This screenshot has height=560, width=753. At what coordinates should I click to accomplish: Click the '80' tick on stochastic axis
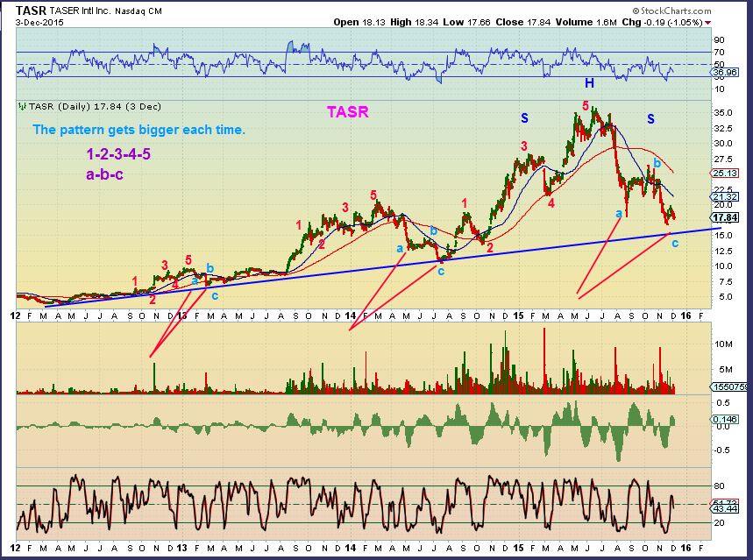[720, 486]
